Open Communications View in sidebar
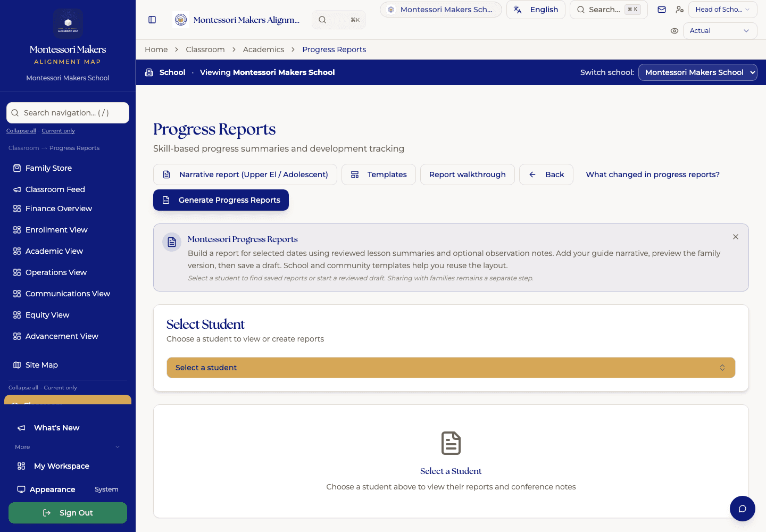 coord(68,294)
